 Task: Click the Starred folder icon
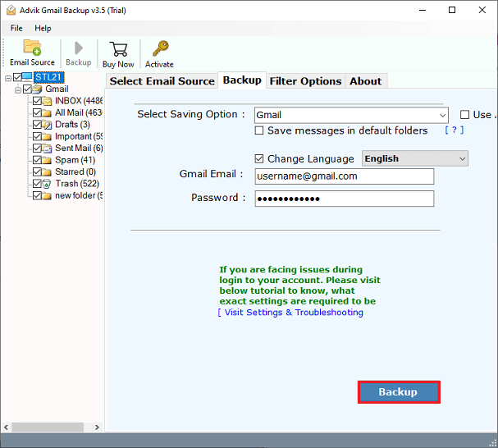click(x=47, y=171)
